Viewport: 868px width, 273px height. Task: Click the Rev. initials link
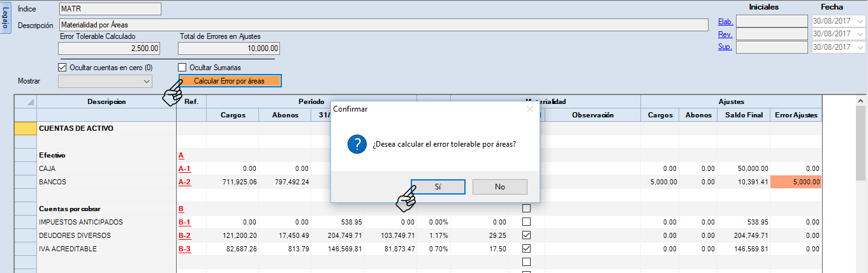(x=725, y=34)
